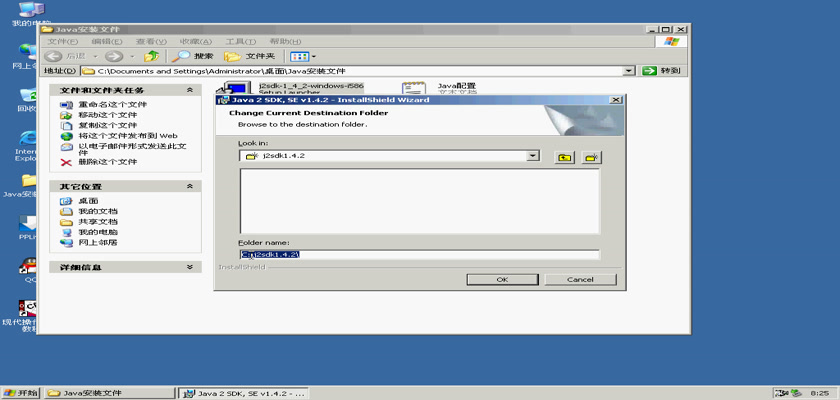
Task: Switch to Java安装文件 taskbar item
Action: tap(110, 393)
